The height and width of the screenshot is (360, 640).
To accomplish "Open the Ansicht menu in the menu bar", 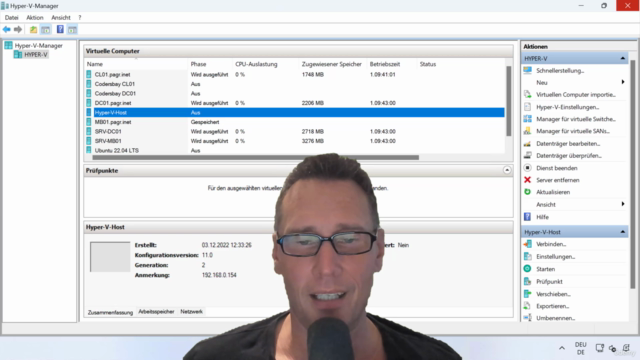I will pos(61,18).
